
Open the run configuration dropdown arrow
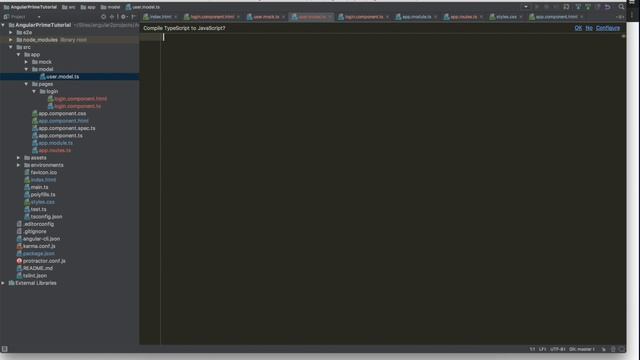coord(526,7)
